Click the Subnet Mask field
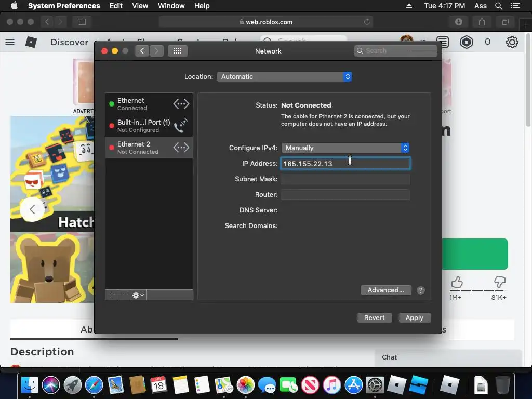Screen dimensions: 532x399 pyautogui.click(x=345, y=179)
